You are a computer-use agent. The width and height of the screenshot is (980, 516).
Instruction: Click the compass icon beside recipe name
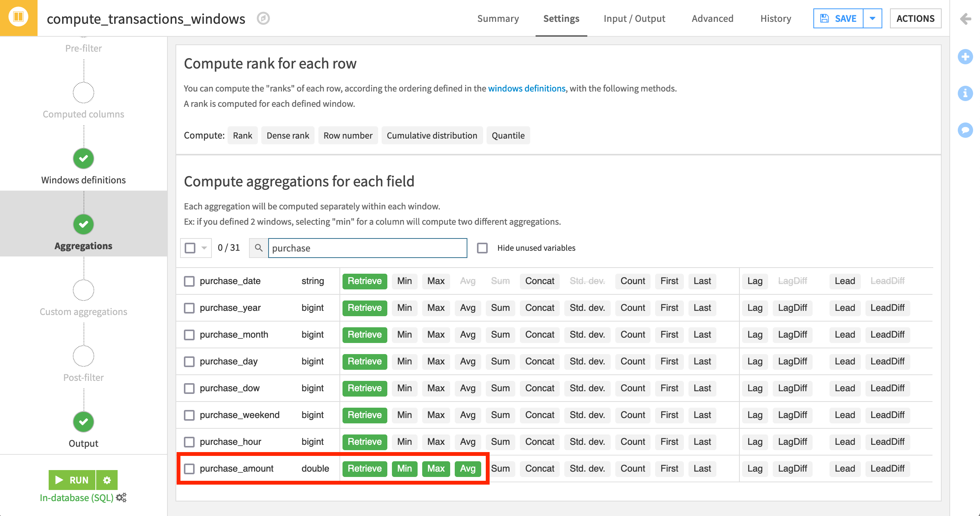(x=263, y=18)
